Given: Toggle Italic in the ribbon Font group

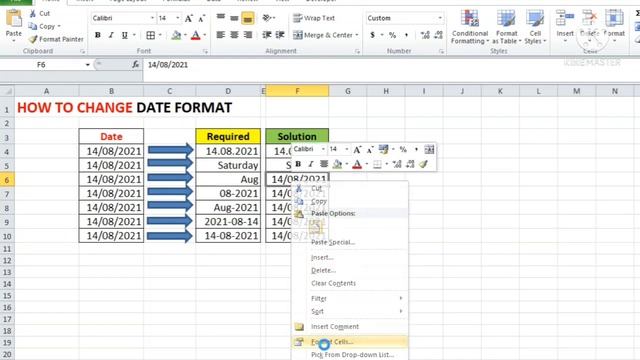Looking at the screenshot, I should pos(111,35).
